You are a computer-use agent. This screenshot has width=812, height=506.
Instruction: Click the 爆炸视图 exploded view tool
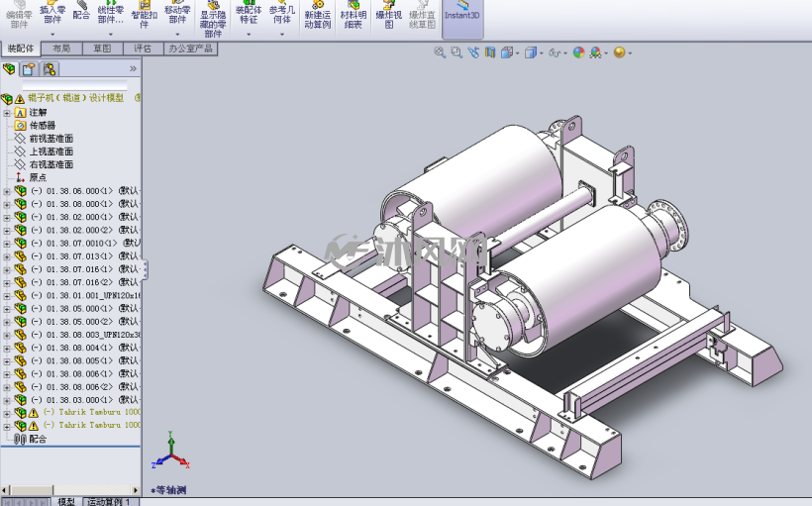[x=388, y=16]
